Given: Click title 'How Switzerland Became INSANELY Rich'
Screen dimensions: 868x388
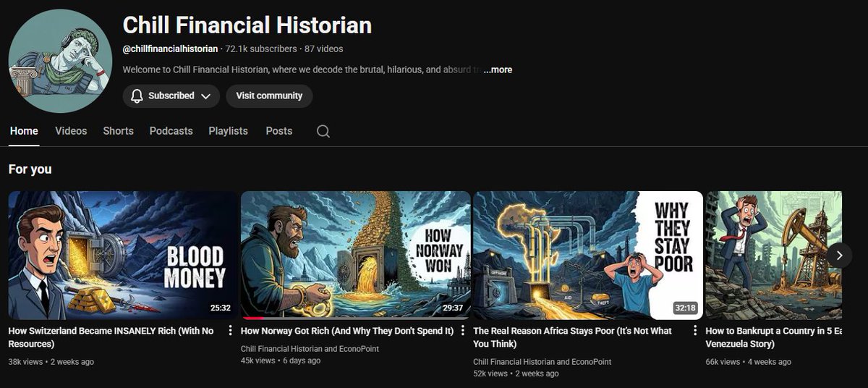Looking at the screenshot, I should 111,337.
